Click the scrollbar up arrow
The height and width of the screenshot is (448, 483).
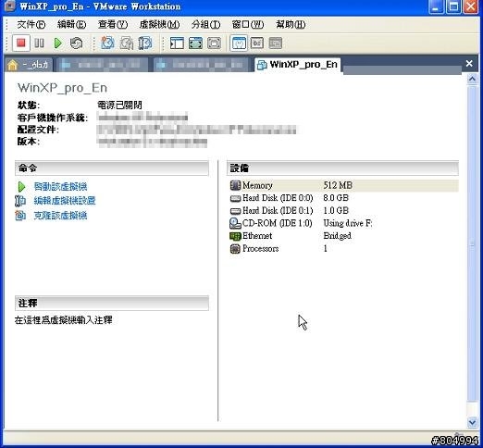click(472, 80)
